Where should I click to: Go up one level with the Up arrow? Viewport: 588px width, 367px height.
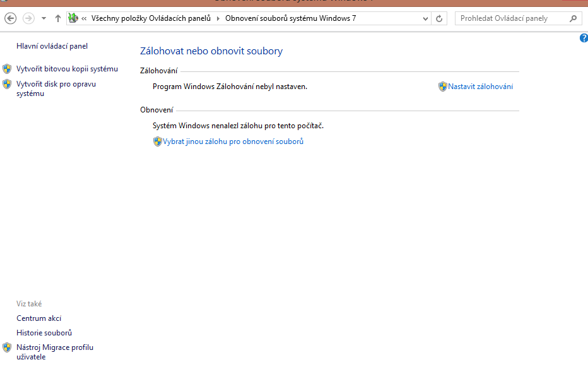(x=58, y=18)
